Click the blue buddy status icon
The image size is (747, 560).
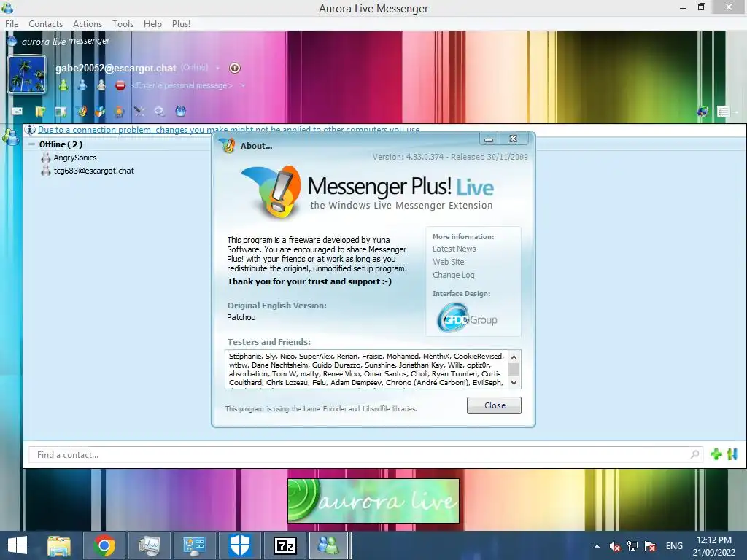82,86
